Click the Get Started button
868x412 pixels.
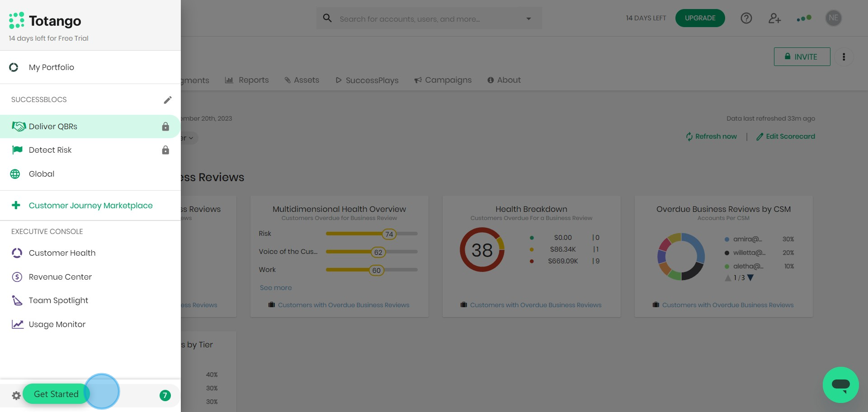click(56, 394)
